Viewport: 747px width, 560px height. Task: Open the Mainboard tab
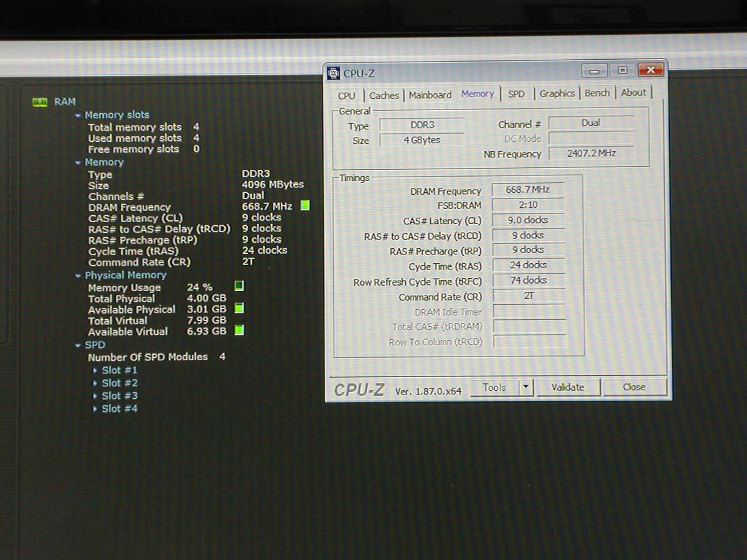pyautogui.click(x=430, y=95)
